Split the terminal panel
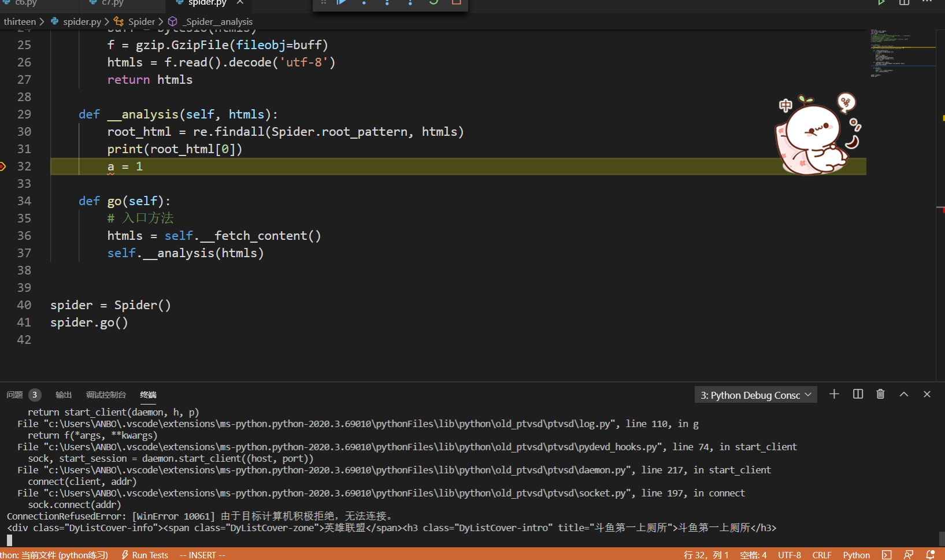 coord(858,394)
